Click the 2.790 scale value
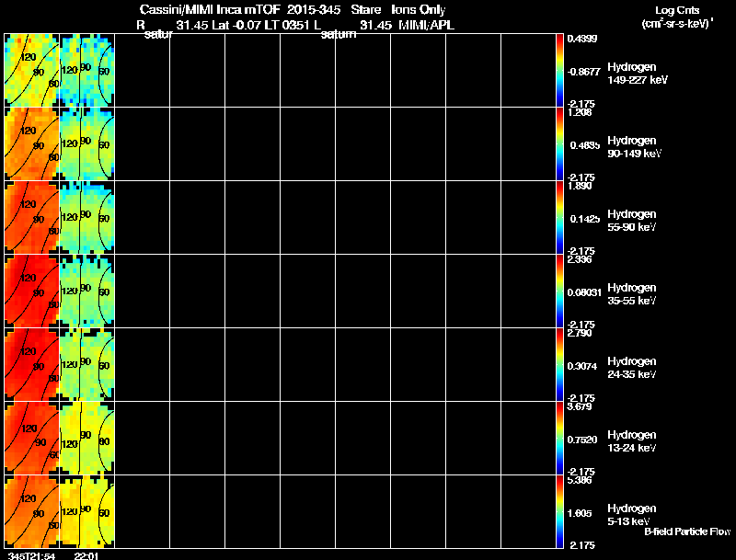Screen dimensions: 736x560 581,334
